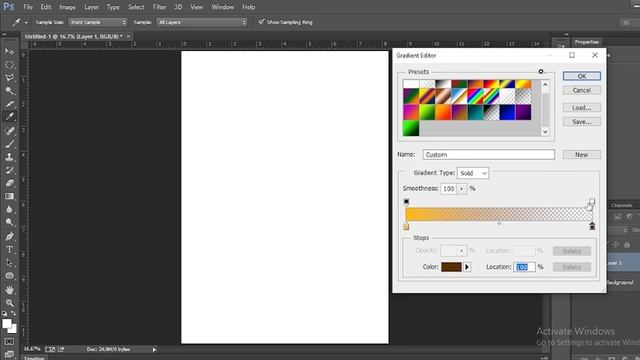Open the Eyedropper tool preset picker arrow
640x360 pixels.
tap(26, 22)
